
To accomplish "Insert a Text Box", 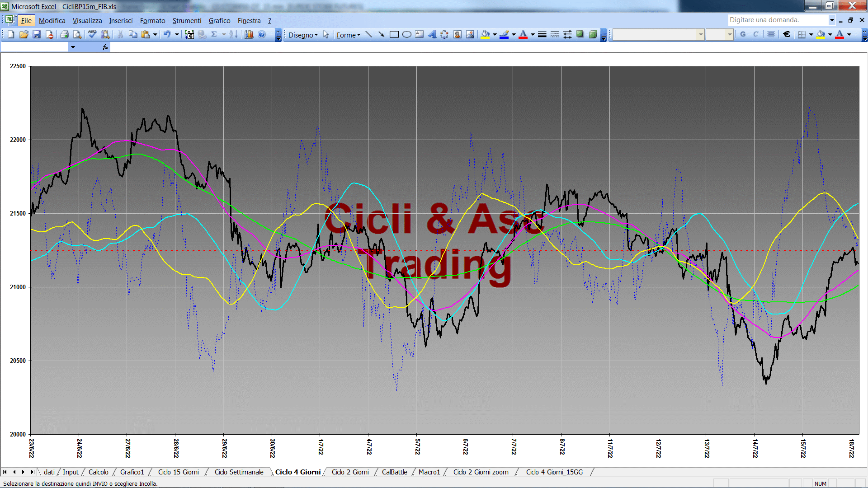I will [420, 34].
